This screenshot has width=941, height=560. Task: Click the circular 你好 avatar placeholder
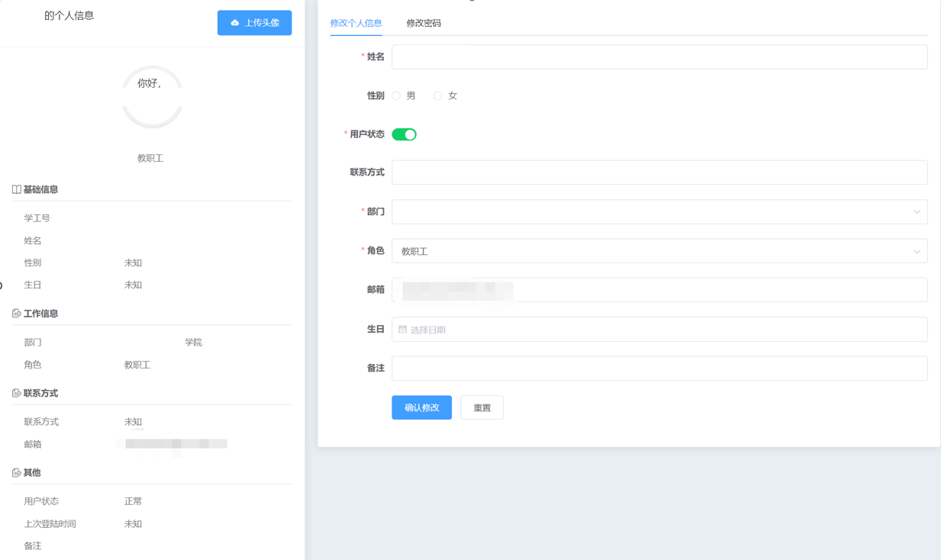pos(152,97)
